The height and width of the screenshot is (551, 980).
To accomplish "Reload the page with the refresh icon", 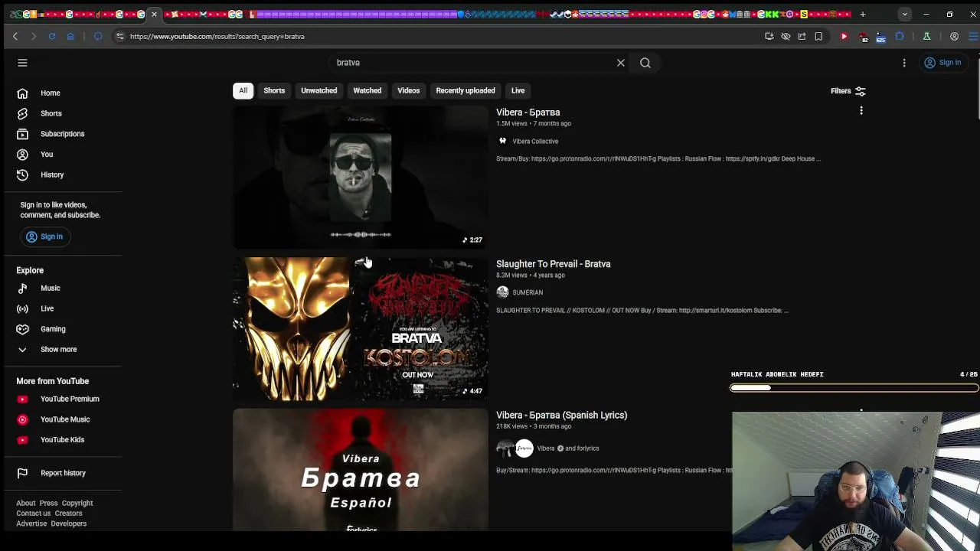I will pyautogui.click(x=52, y=36).
